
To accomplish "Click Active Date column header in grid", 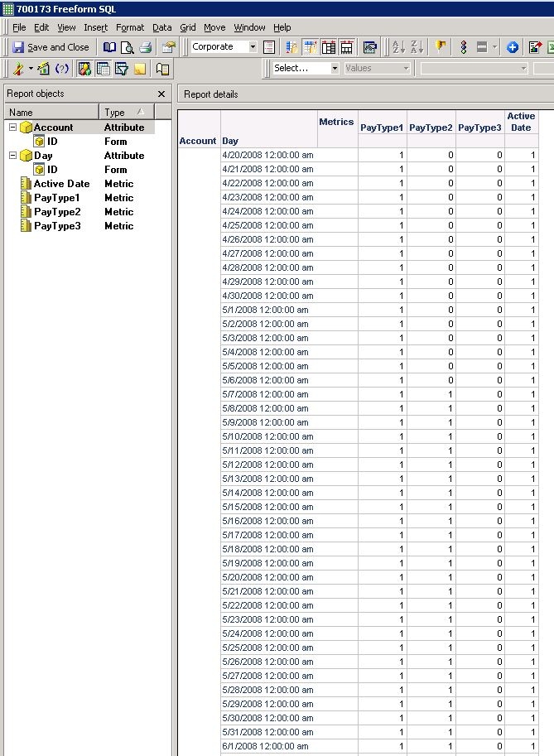I will [521, 122].
